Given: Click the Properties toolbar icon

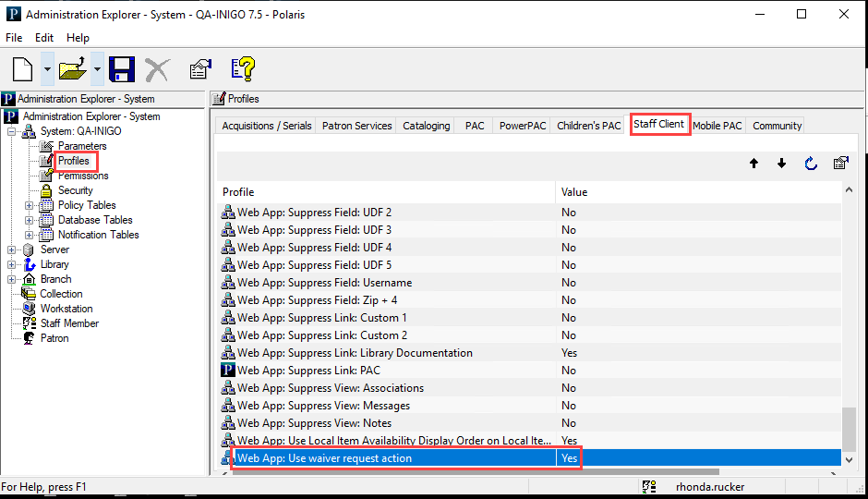Looking at the screenshot, I should 200,69.
